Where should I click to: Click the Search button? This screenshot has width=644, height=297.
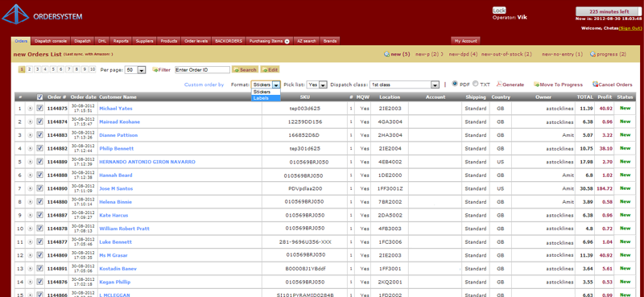tap(246, 70)
